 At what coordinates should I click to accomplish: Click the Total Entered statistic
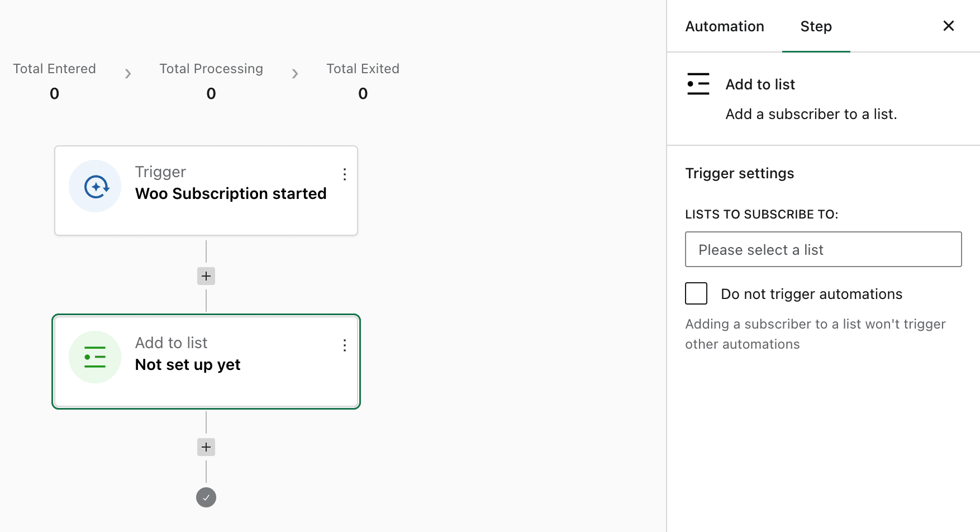pyautogui.click(x=54, y=80)
